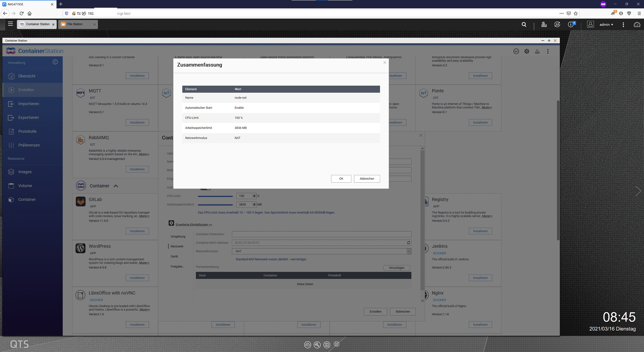Go to Übersicht in the sidebar
Screen dimensions: 644x352
32,76
